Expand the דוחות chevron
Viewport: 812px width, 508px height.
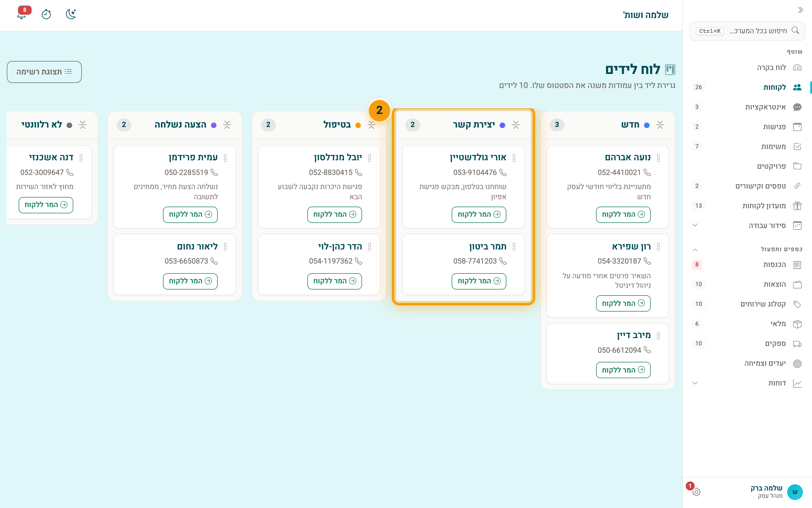tap(695, 383)
